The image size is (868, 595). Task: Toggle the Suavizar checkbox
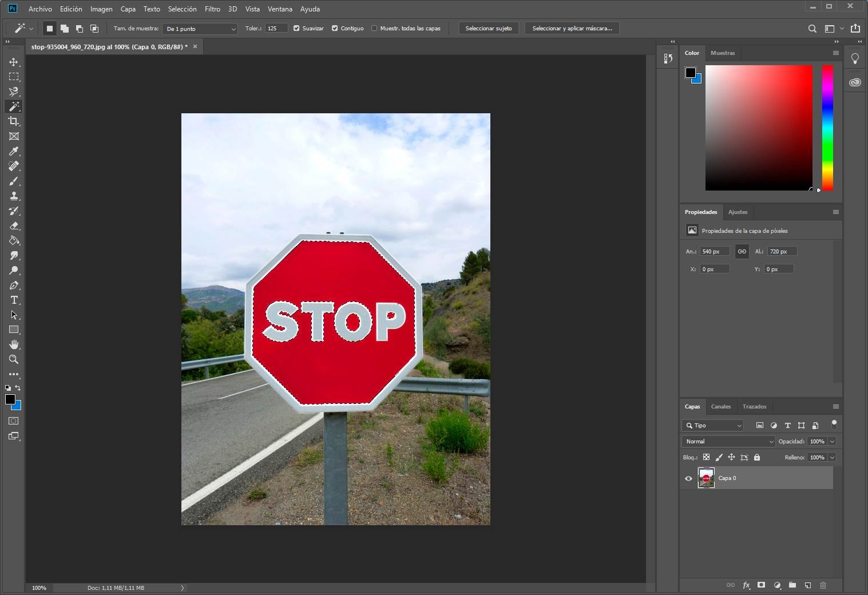296,28
